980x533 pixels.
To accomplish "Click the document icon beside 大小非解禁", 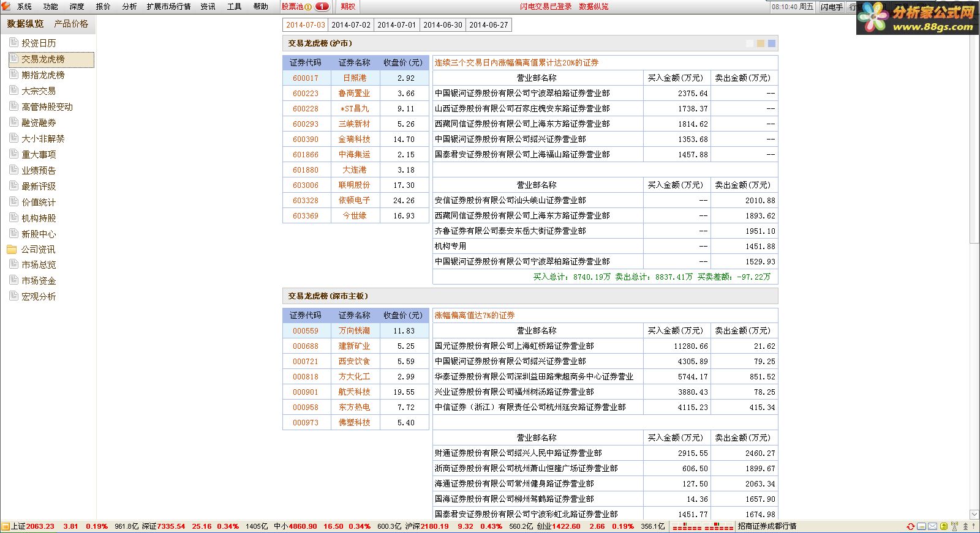I will coord(13,138).
